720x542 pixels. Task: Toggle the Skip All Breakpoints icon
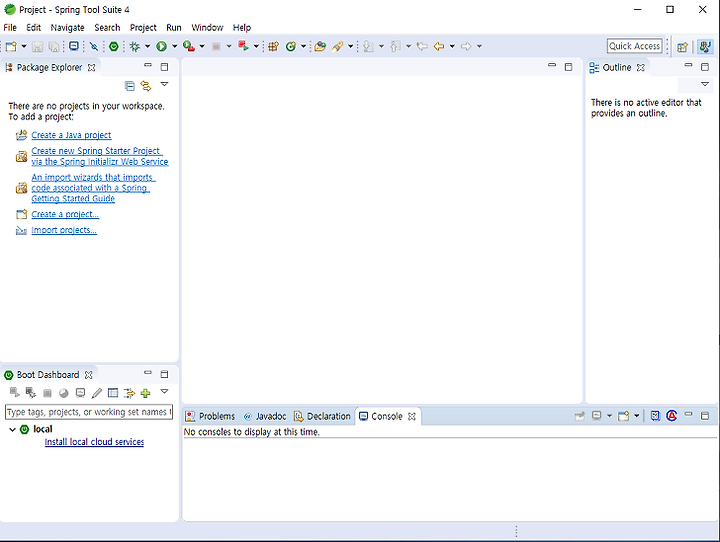[94, 46]
